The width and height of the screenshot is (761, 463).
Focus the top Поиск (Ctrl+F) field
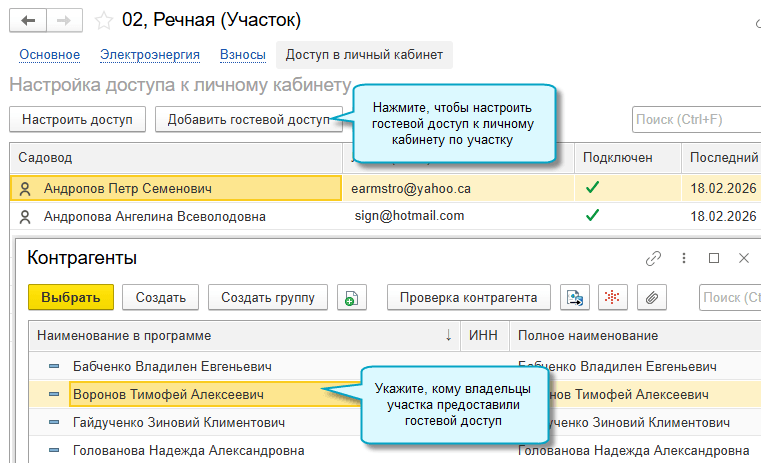(x=695, y=120)
